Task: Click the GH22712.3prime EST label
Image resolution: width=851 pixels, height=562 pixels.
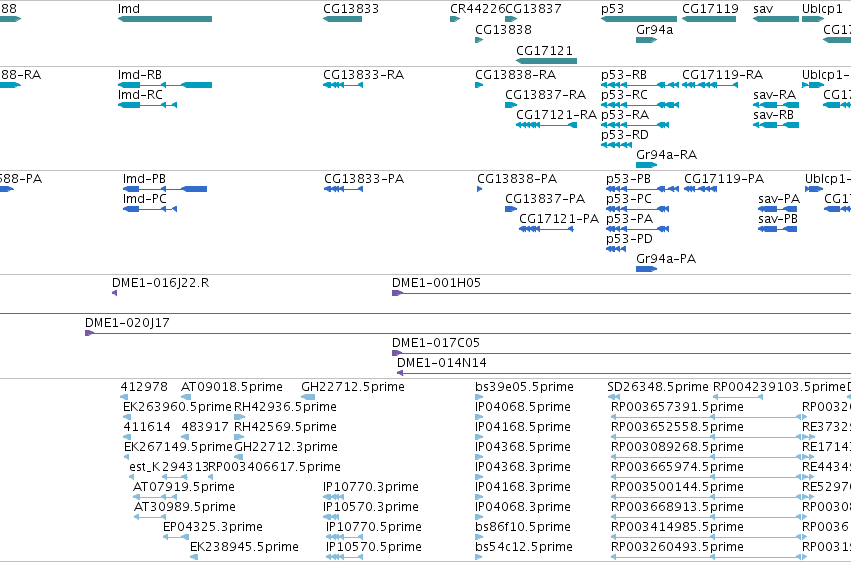Action: (286, 448)
